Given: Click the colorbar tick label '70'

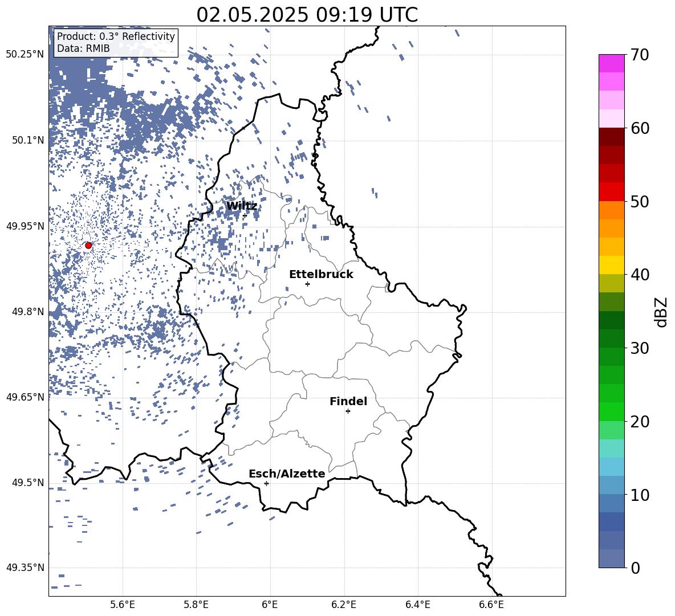Looking at the screenshot, I should [640, 55].
